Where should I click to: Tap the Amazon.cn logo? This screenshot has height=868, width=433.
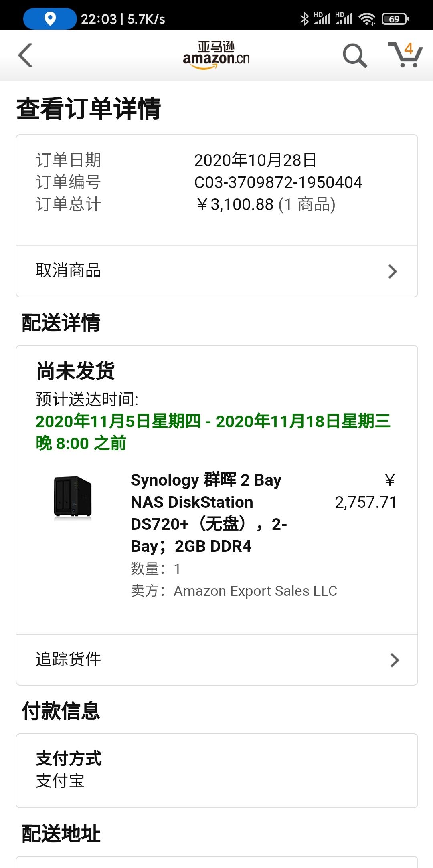(x=216, y=55)
